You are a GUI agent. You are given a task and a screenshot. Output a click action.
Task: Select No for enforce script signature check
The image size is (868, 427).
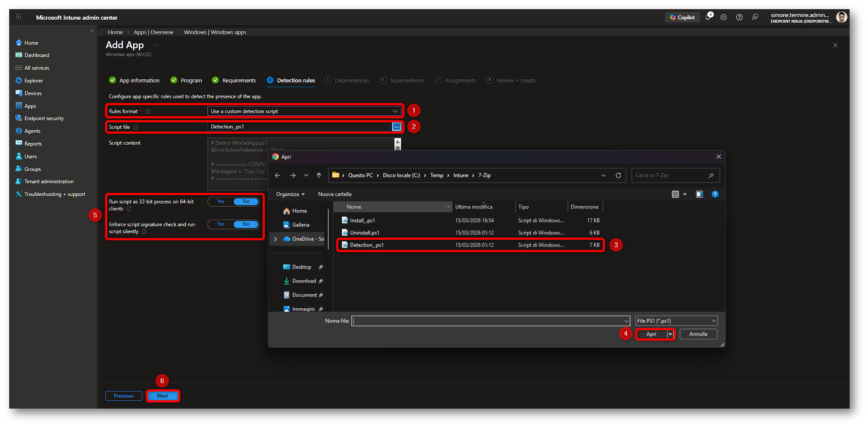click(x=246, y=224)
